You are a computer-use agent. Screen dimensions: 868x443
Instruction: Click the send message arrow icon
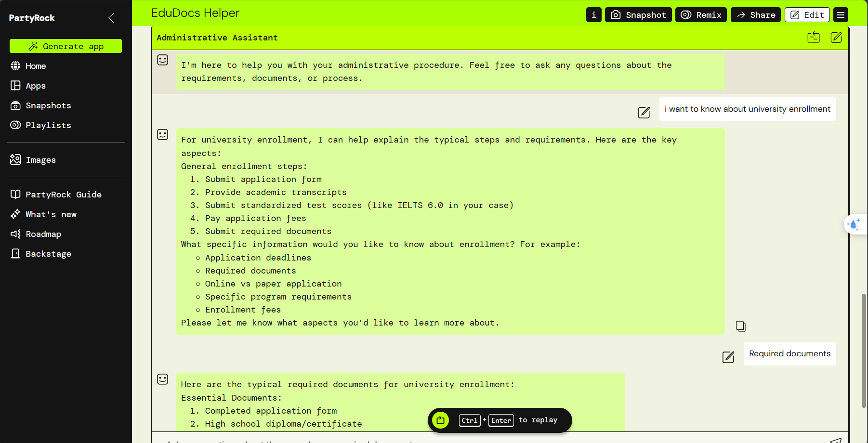836,440
